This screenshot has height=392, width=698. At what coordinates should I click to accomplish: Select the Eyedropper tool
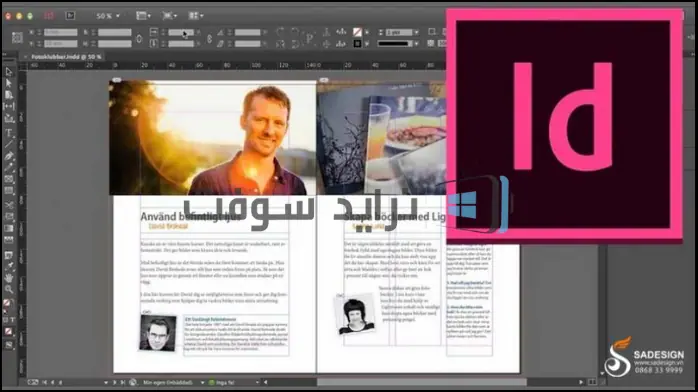click(x=8, y=267)
